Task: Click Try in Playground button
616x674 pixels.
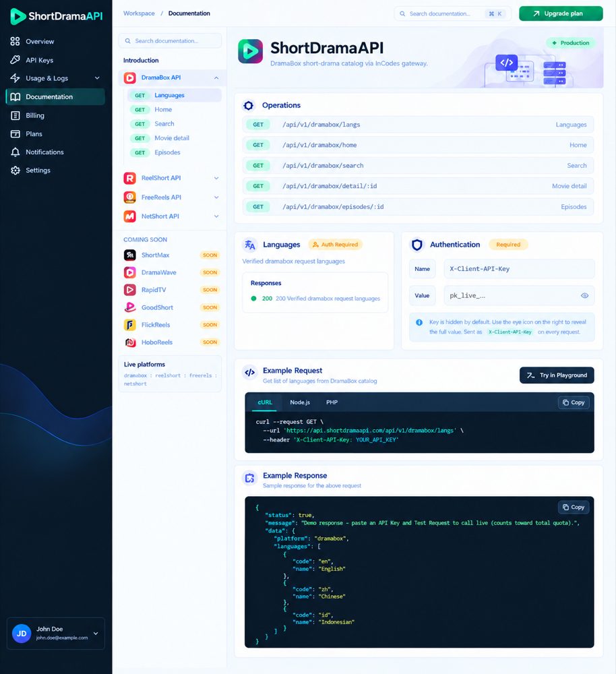Action: [557, 375]
